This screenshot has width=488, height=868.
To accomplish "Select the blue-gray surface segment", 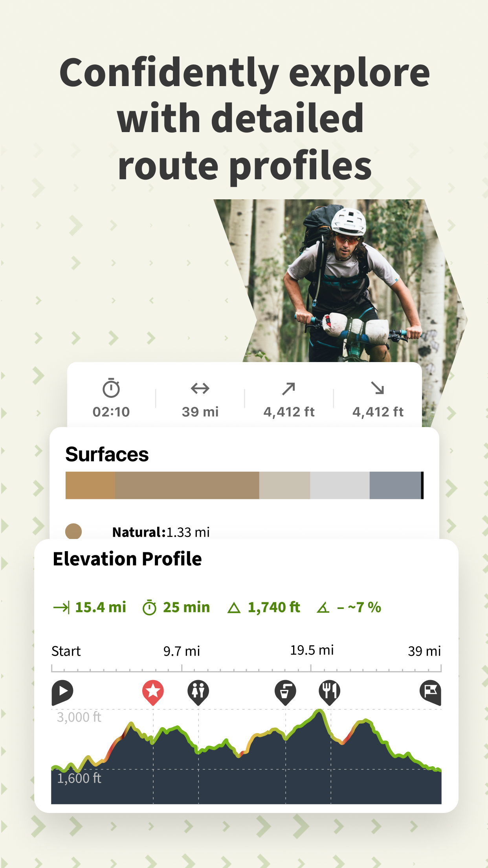I will tap(395, 485).
